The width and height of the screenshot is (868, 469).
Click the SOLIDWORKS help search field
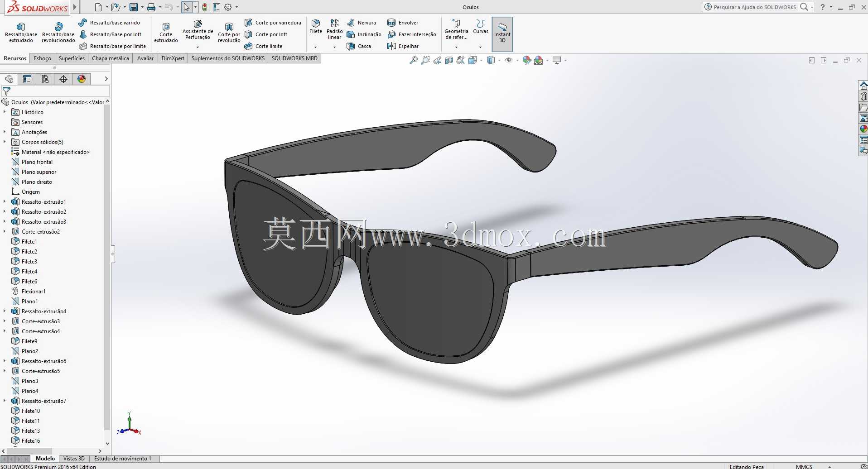(754, 7)
